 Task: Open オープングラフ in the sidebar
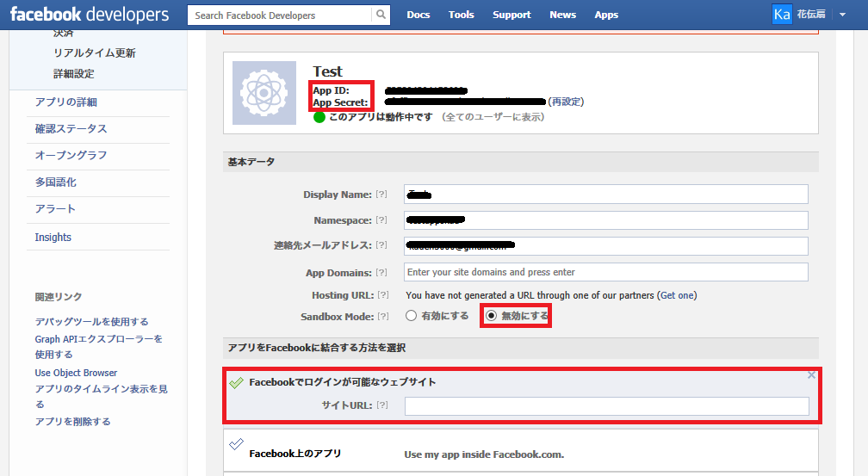tap(71, 156)
